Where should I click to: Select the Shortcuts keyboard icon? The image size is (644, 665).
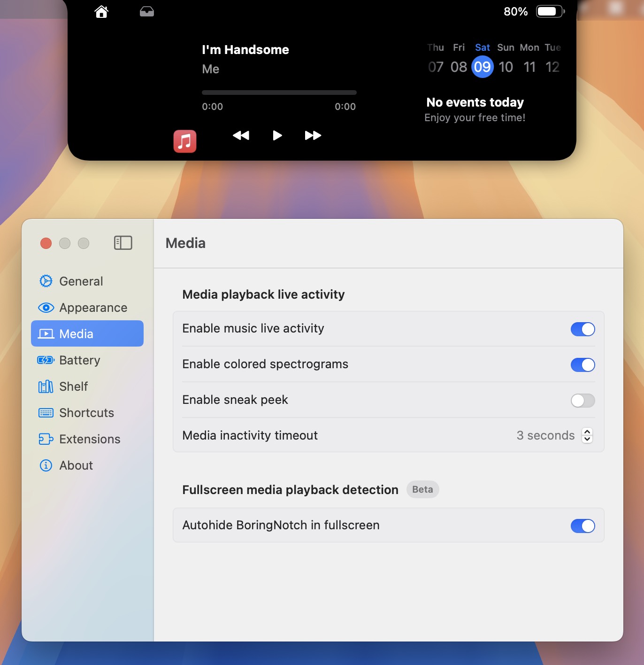point(45,413)
